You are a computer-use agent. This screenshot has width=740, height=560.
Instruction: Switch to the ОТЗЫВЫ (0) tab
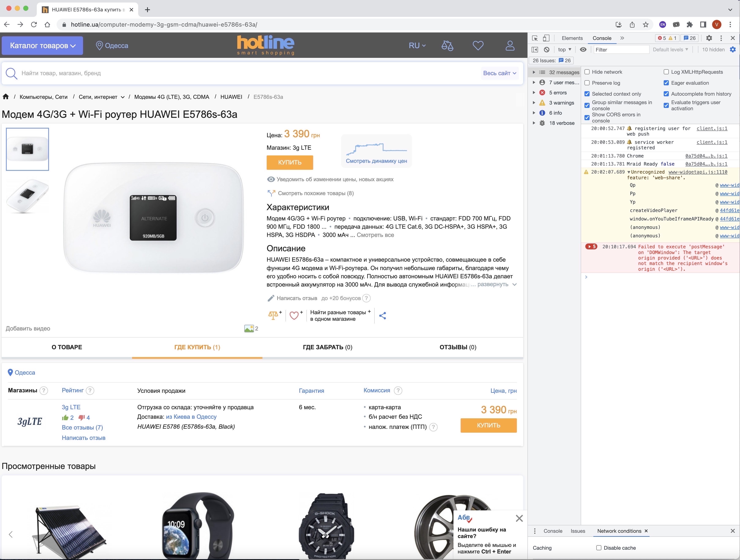click(458, 347)
